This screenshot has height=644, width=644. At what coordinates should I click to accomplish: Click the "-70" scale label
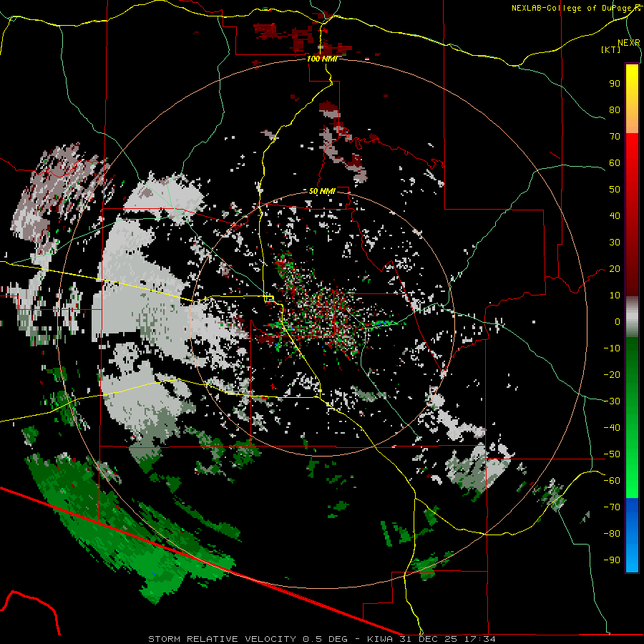pyautogui.click(x=612, y=507)
